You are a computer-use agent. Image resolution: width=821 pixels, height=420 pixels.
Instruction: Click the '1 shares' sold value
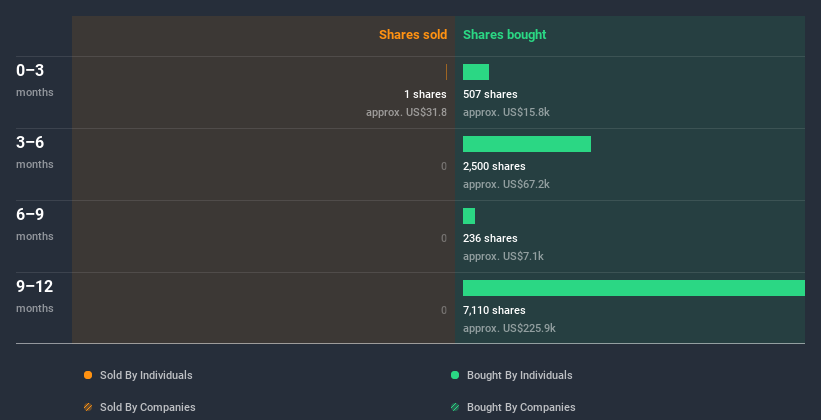click(x=425, y=94)
